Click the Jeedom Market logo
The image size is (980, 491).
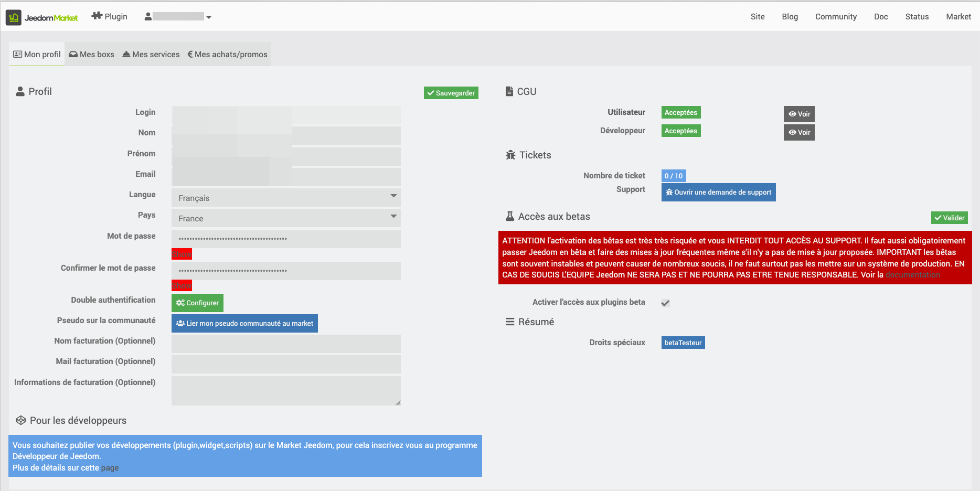pyautogui.click(x=42, y=17)
